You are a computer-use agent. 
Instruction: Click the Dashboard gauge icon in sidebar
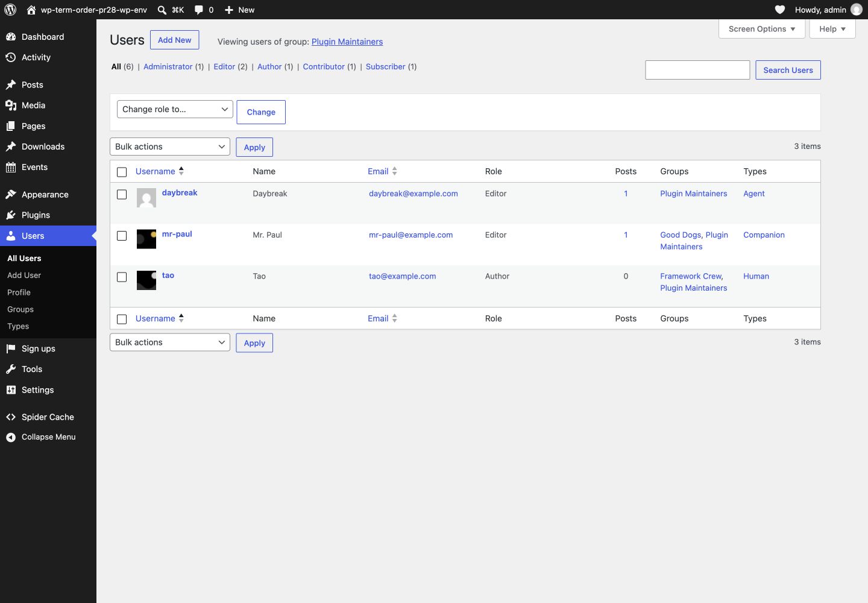11,37
